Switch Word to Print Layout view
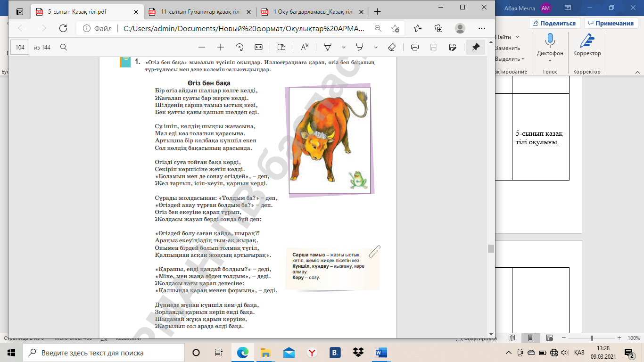 point(530,338)
